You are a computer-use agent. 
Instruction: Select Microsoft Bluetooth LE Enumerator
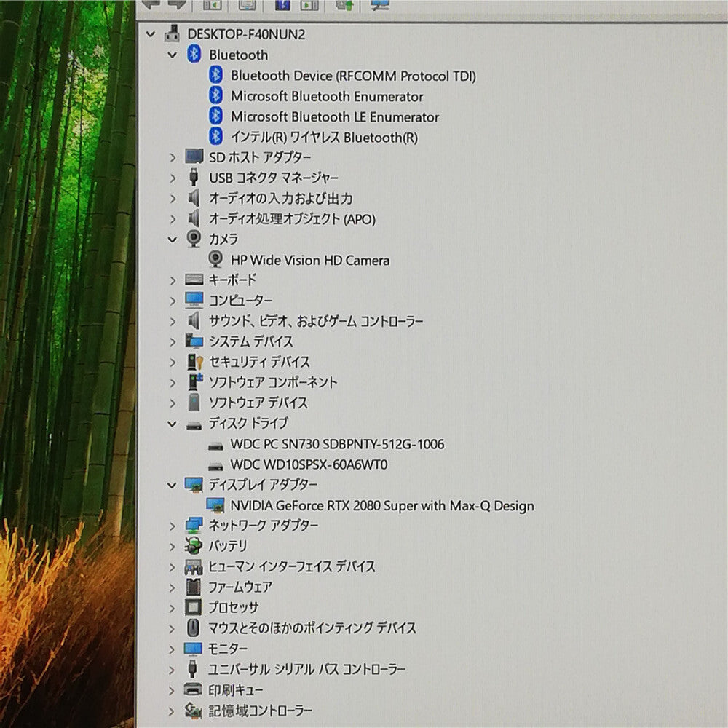coord(334,116)
